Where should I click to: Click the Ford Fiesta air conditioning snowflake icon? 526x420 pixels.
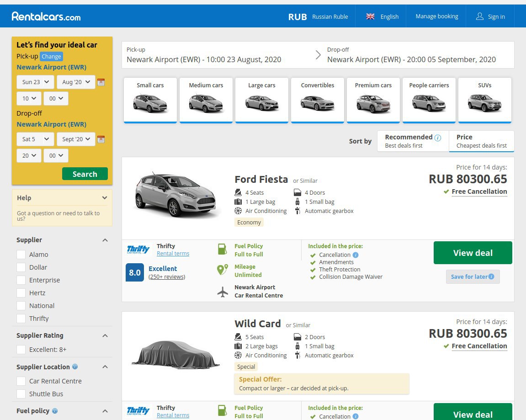click(238, 211)
